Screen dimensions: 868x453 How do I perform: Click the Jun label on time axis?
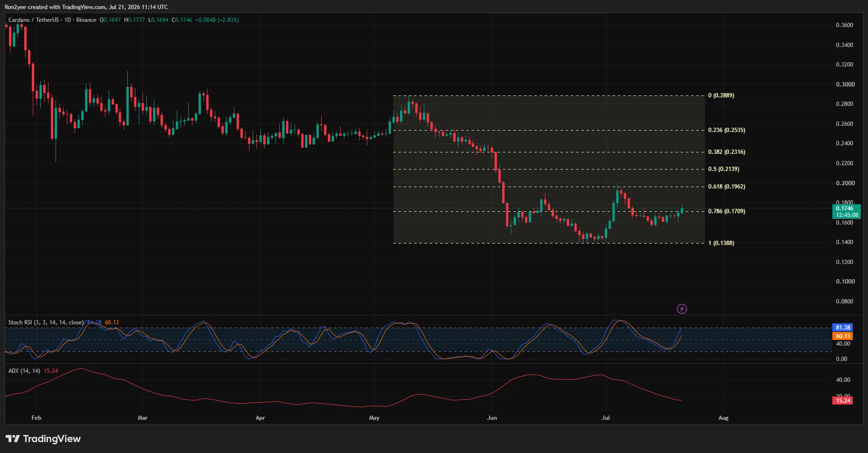pyautogui.click(x=492, y=418)
